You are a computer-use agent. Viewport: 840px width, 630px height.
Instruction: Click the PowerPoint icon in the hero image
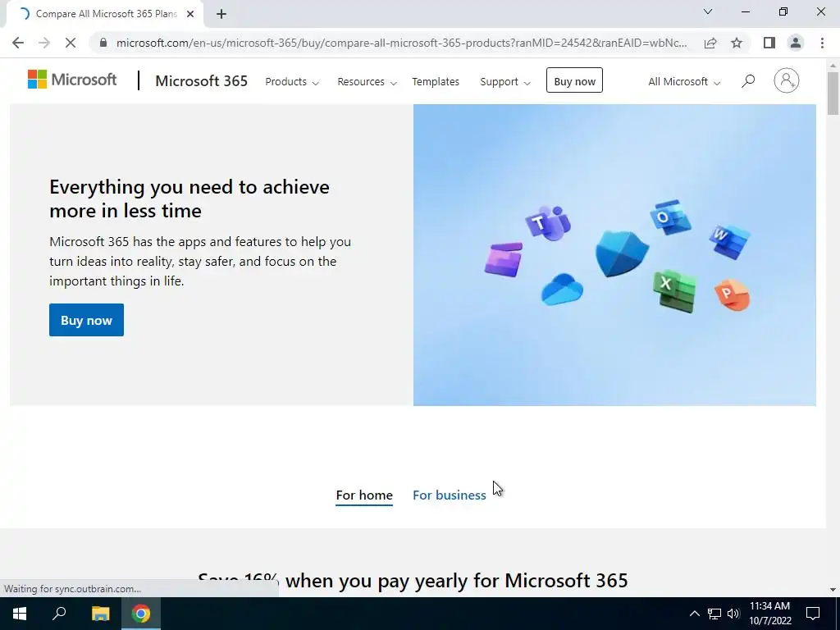(x=732, y=294)
